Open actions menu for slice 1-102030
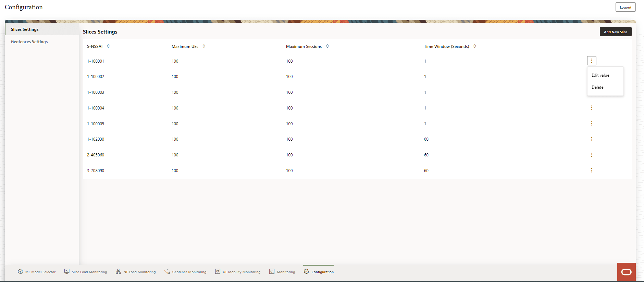The width and height of the screenshot is (644, 282). coord(592,139)
